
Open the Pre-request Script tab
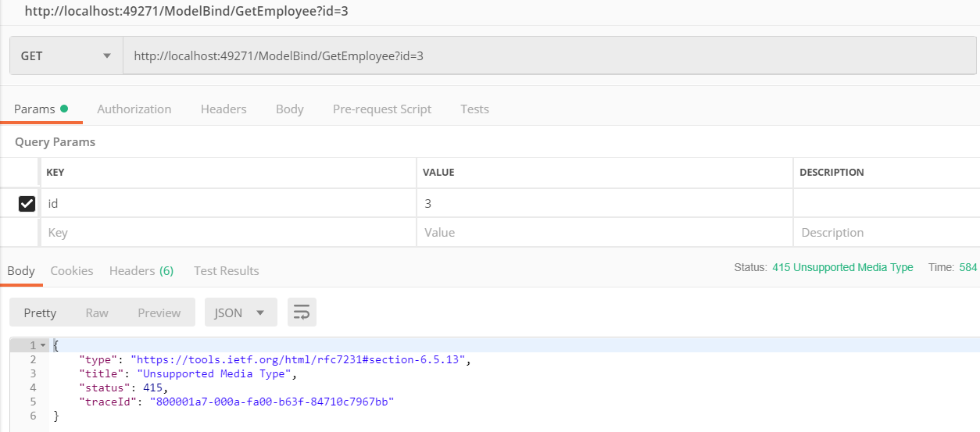click(381, 109)
